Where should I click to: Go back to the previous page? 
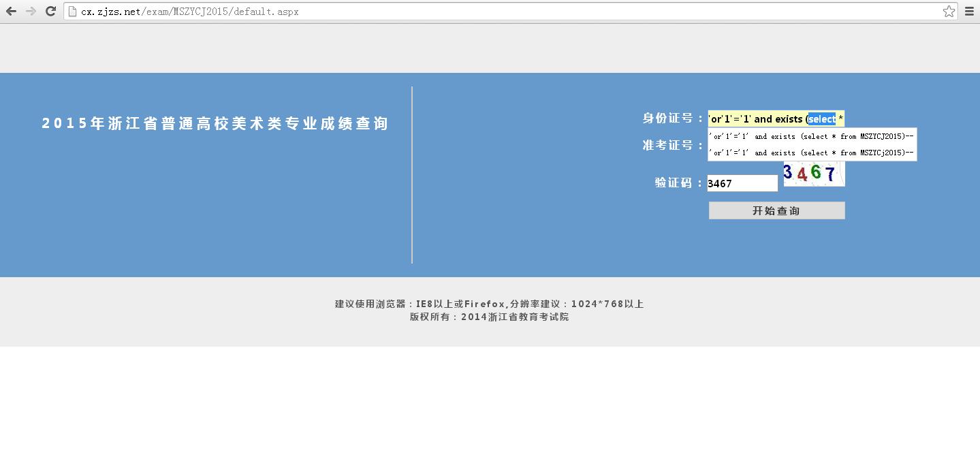(x=11, y=11)
